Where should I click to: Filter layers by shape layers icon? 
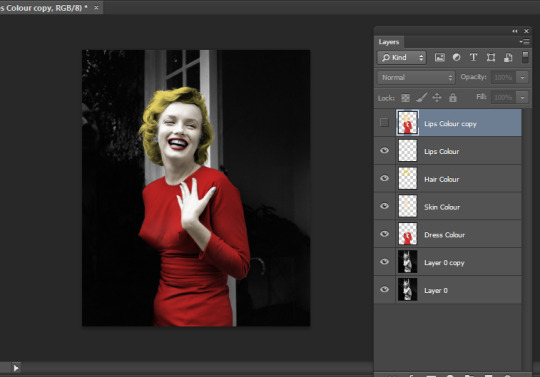(x=491, y=57)
